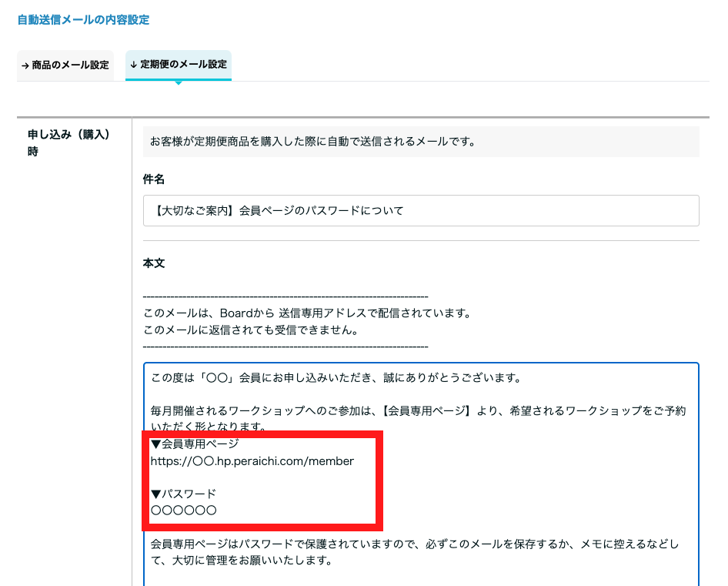This screenshot has width=728, height=586.
Task: Click the 本文 label
Action: (154, 263)
